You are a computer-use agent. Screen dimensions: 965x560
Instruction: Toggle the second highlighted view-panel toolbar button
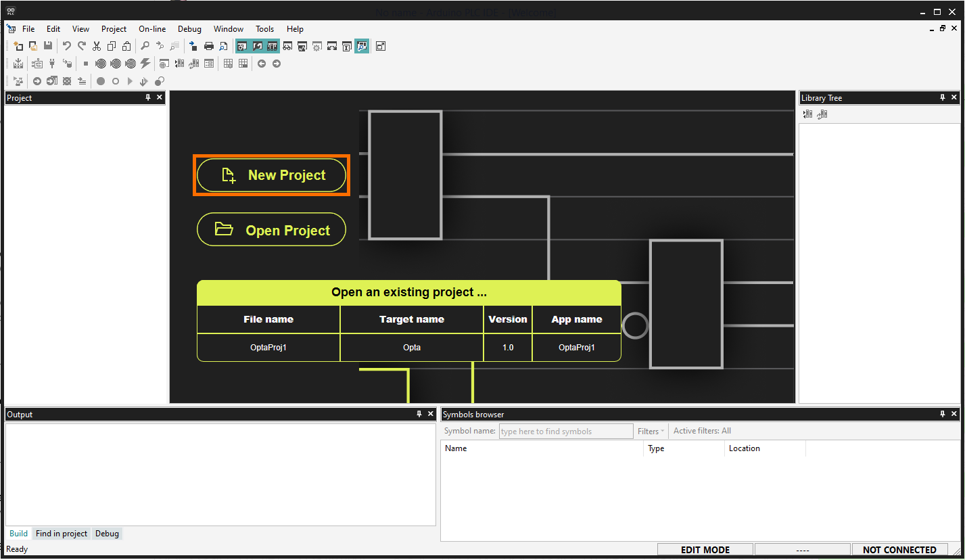pos(257,46)
